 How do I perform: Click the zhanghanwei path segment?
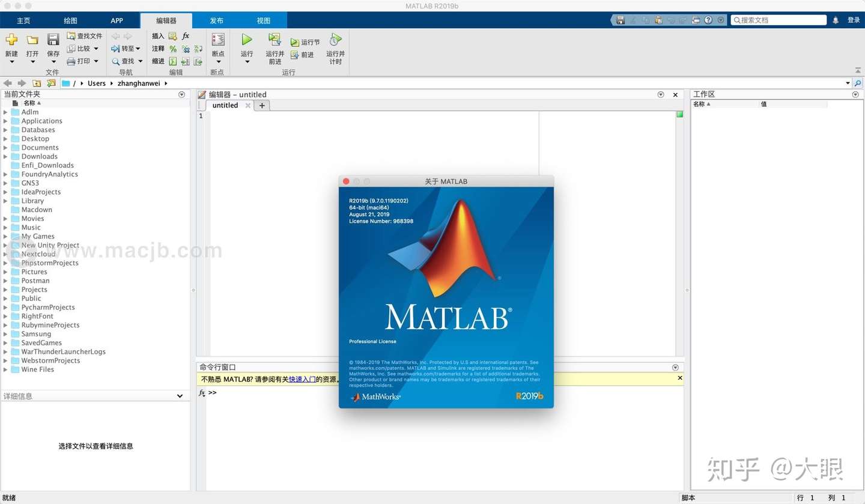[139, 83]
